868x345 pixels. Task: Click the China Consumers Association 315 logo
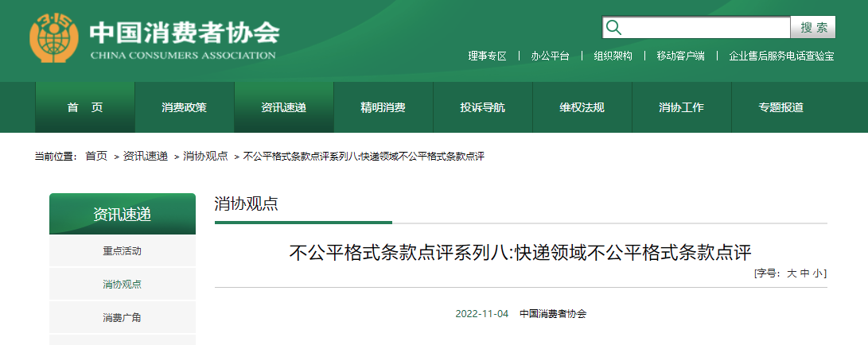[54, 37]
